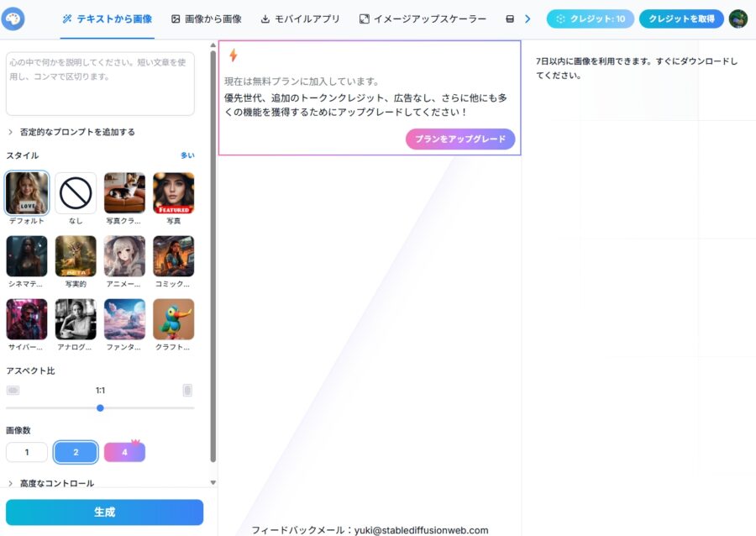Click the スタイル heading
The image size is (756, 536).
tap(22, 155)
